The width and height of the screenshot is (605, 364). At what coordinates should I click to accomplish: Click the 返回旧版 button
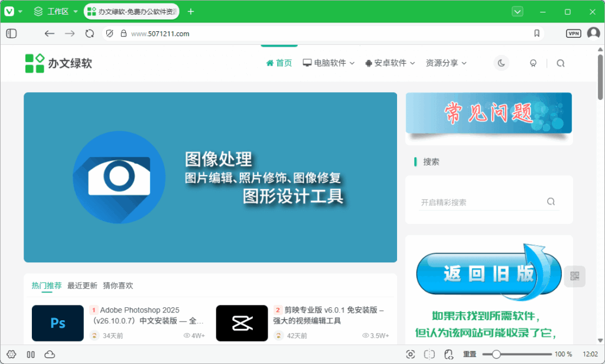point(489,273)
